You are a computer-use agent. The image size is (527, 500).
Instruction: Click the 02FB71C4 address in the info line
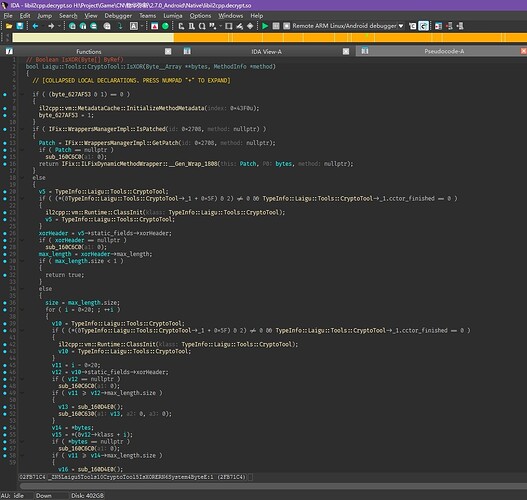[x=32, y=477]
